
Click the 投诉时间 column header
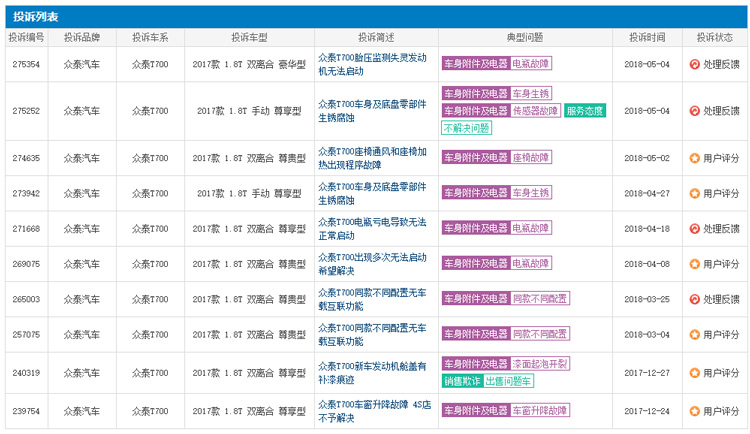click(x=647, y=37)
